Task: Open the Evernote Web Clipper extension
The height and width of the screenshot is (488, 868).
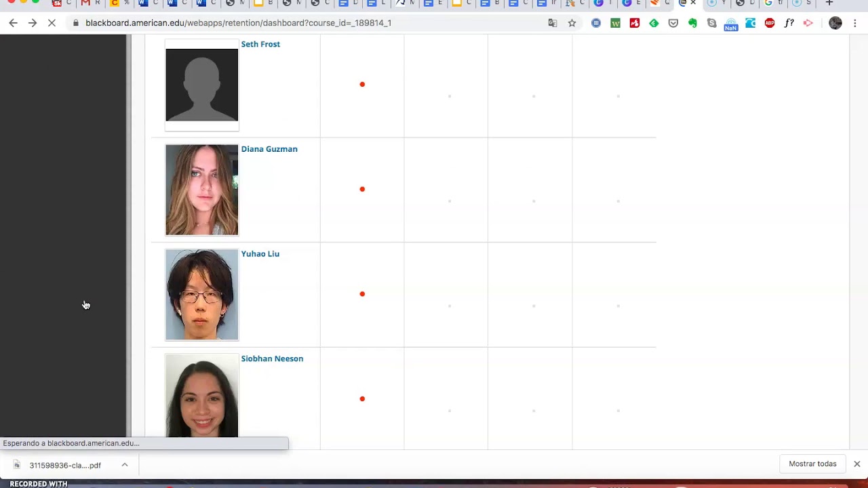Action: point(692,23)
